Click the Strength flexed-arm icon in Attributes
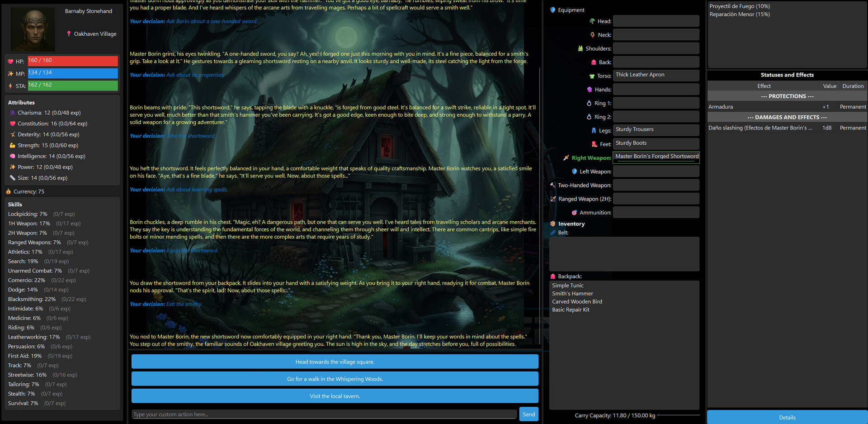This screenshot has height=424, width=868. pos(12,145)
